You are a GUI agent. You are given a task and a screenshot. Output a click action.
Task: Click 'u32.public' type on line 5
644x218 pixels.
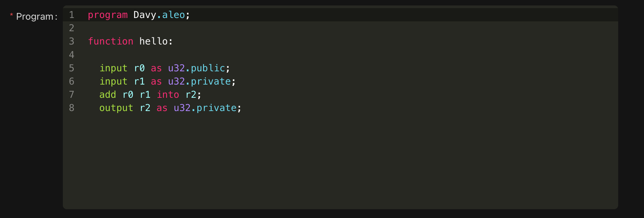point(196,68)
